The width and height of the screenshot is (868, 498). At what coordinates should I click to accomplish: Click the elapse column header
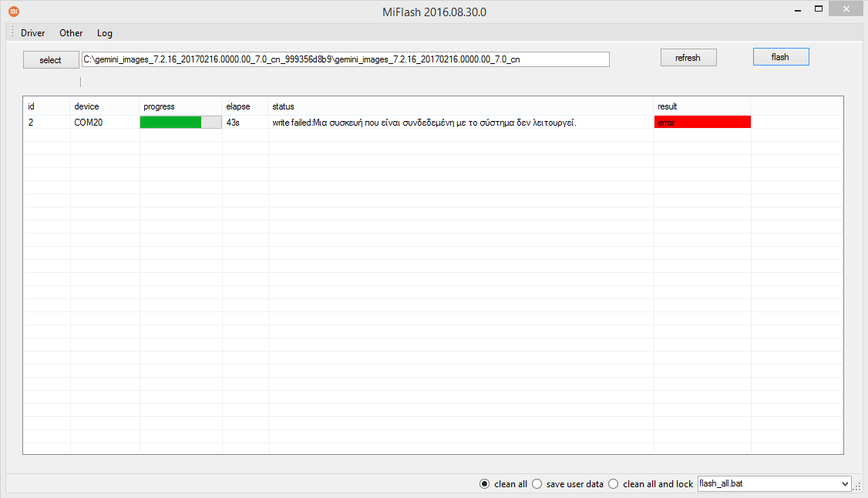(x=245, y=106)
